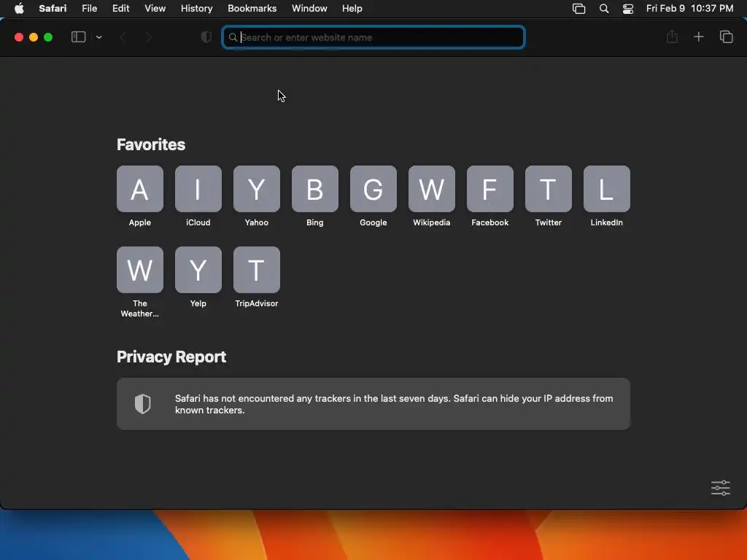Open the TripAdvisor favorite tile

tap(256, 270)
